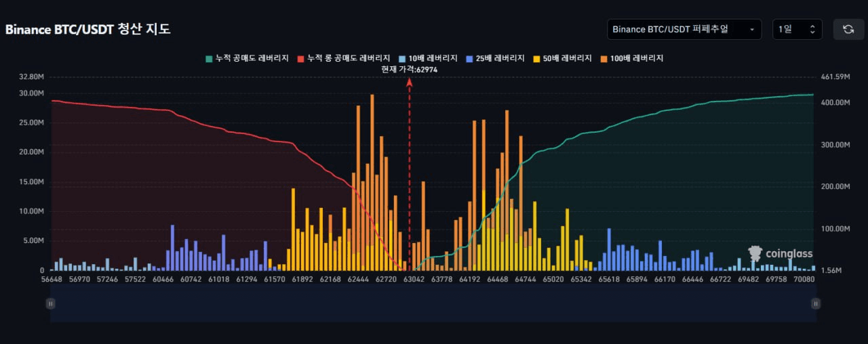The height and width of the screenshot is (344, 868).
Task: Open the Binance BTC/USDT 퍼페추얼 dropdown
Action: tap(684, 29)
